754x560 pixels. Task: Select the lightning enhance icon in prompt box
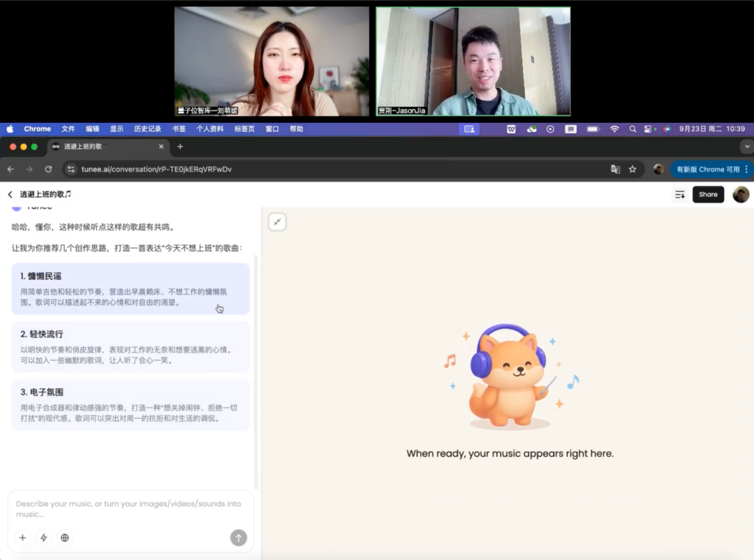click(x=43, y=538)
